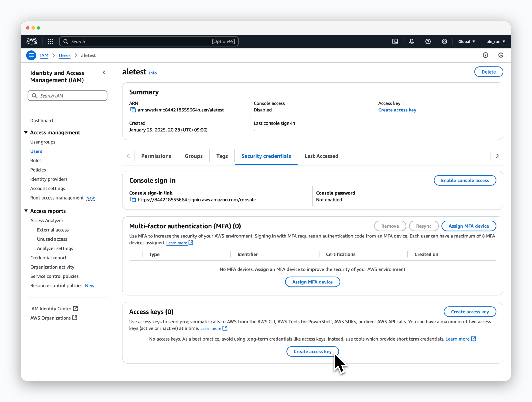This screenshot has height=402, width=532.
Task: Click the hexagon icon beside the info icon
Action: pos(501,55)
